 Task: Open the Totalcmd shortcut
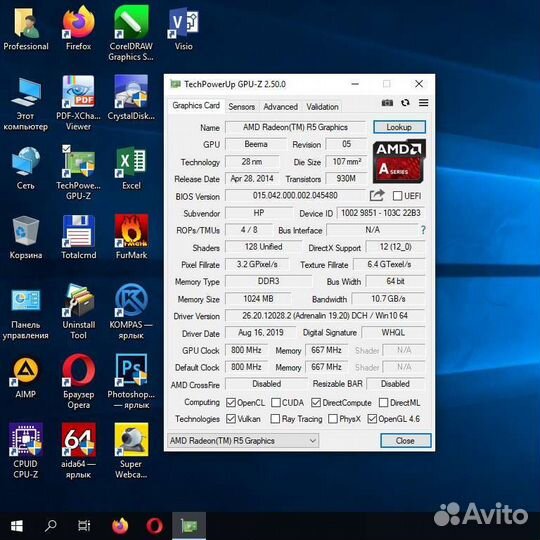[x=79, y=238]
